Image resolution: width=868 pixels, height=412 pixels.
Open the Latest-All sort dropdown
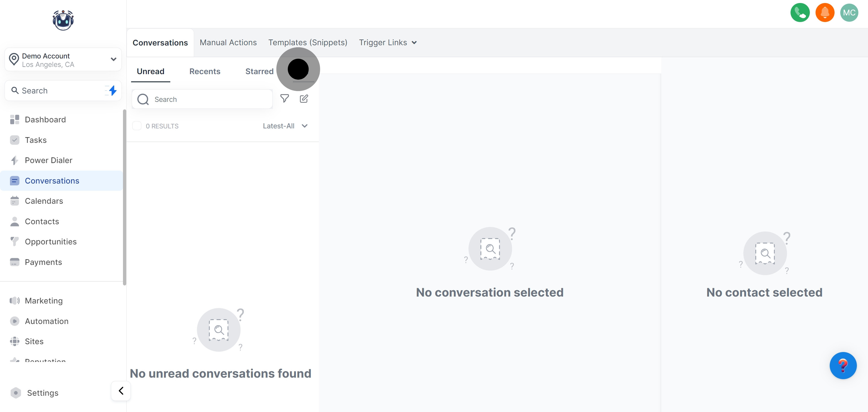coord(285,126)
